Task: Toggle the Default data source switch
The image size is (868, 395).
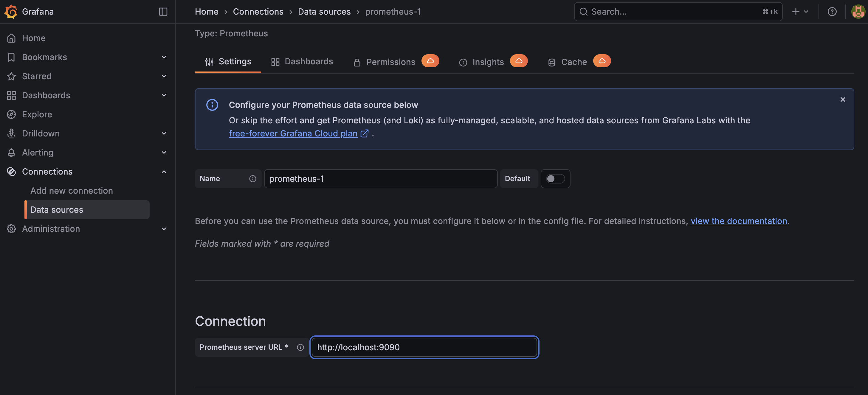Action: 555,179
